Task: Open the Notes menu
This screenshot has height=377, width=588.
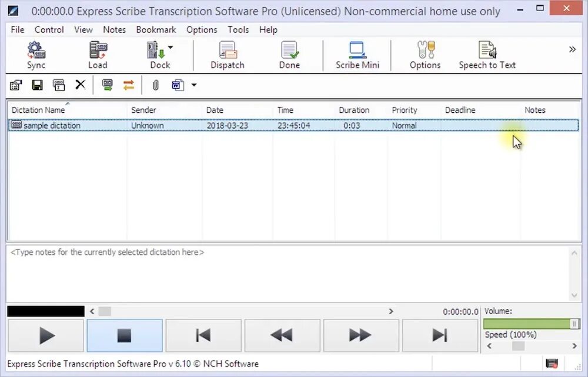Action: 115,29
